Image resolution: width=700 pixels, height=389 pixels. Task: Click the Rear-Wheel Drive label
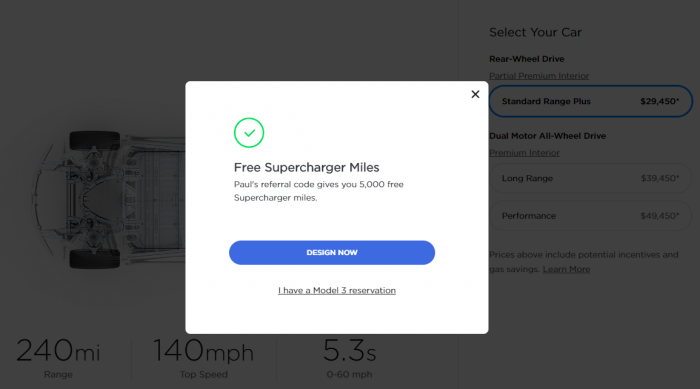tap(526, 59)
